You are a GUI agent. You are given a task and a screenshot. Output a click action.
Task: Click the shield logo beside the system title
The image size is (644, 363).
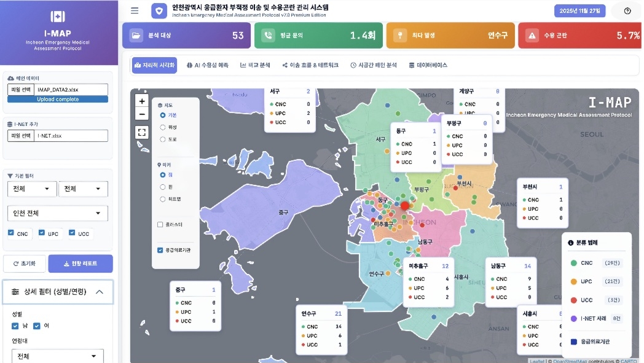[x=159, y=11]
